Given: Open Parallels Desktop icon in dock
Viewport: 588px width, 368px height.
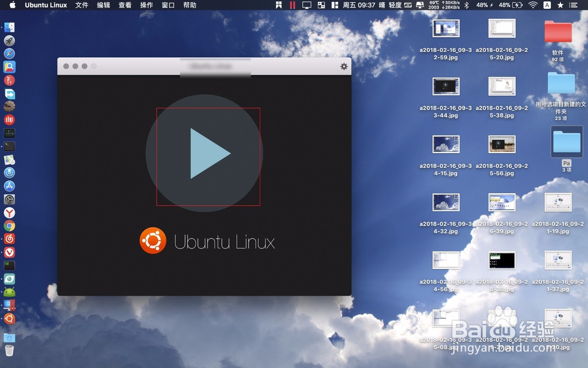Looking at the screenshot, I should pyautogui.click(x=9, y=305).
